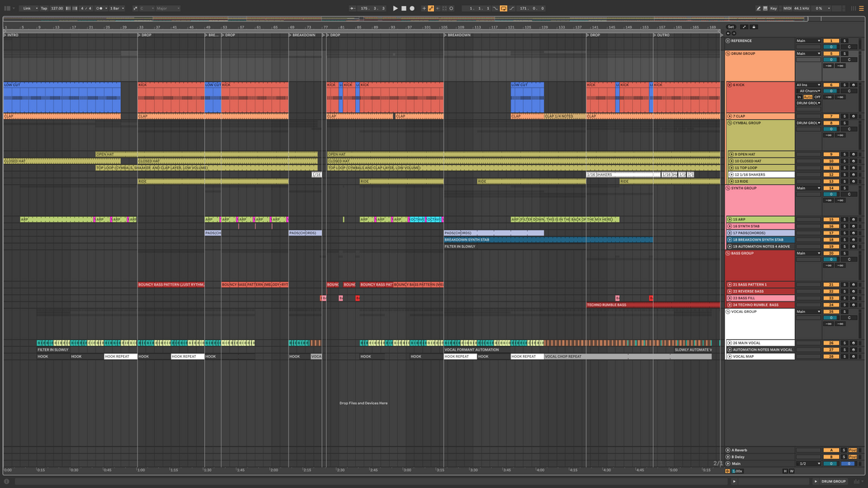Collapse the 6 KICK track
This screenshot has width=868, height=488.
click(x=730, y=85)
